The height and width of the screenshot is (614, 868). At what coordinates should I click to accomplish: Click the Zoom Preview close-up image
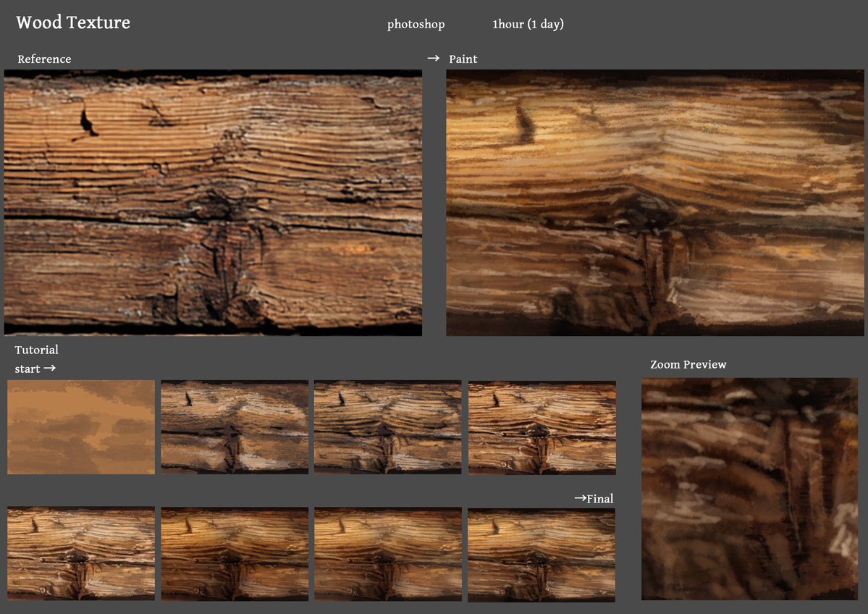click(749, 489)
